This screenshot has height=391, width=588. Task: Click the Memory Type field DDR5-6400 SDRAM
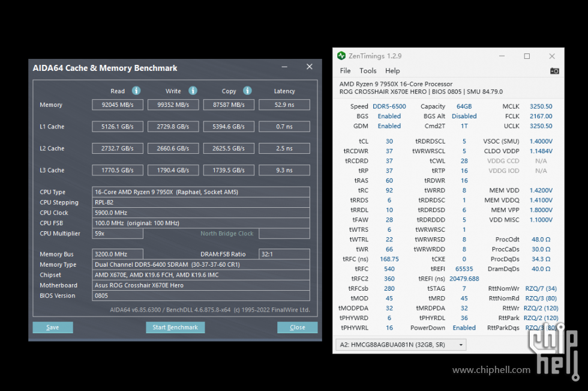point(201,264)
